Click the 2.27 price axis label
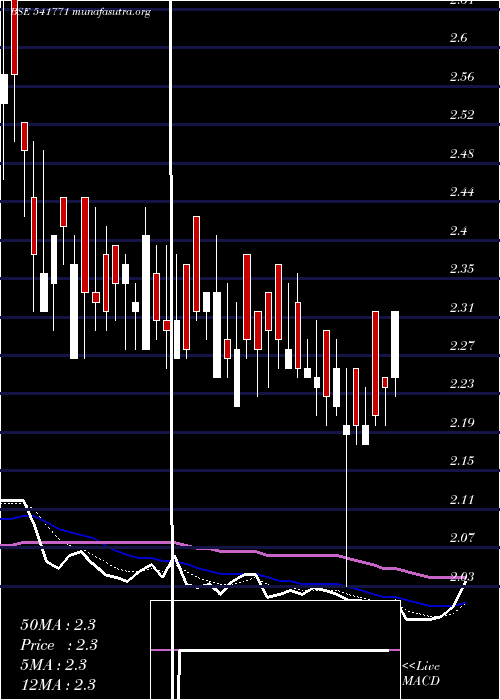Viewport: 500px width, 700px height. click(x=462, y=346)
